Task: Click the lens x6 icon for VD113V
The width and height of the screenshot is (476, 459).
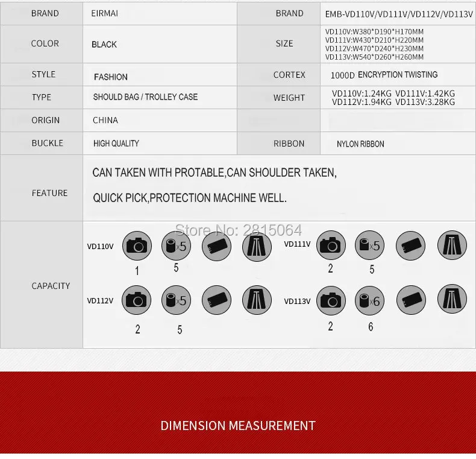Action: pos(369,300)
